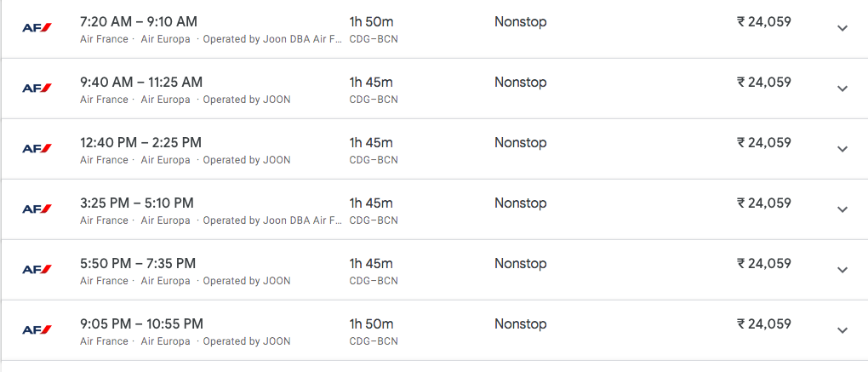
Task: Click the 1h 50m duration of last flight
Action: 371,323
